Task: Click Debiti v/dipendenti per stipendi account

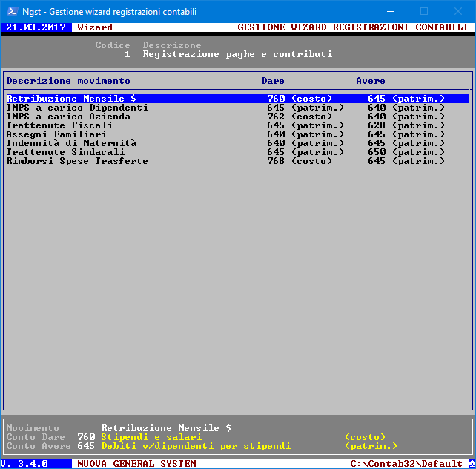Action: pyautogui.click(x=196, y=446)
